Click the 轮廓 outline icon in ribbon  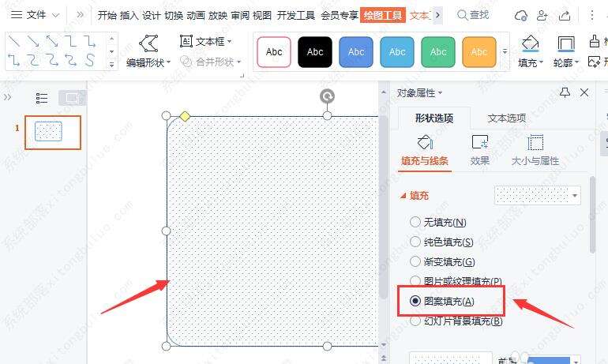(565, 43)
